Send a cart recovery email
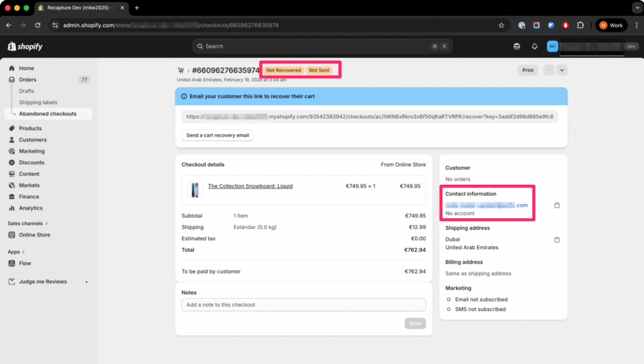This screenshot has height=364, width=644. [217, 135]
